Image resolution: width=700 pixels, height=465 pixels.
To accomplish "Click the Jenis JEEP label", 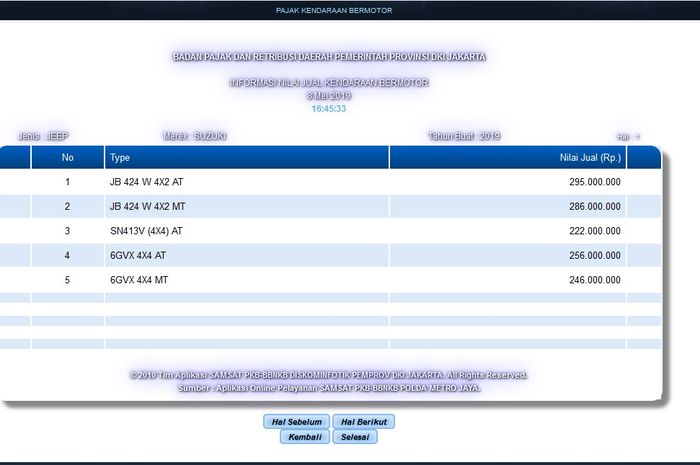I will tap(43, 136).
